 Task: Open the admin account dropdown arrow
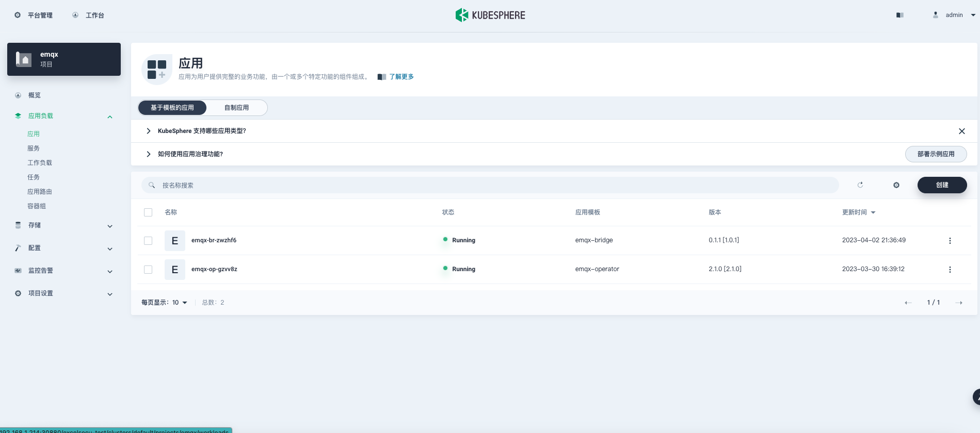(x=973, y=15)
